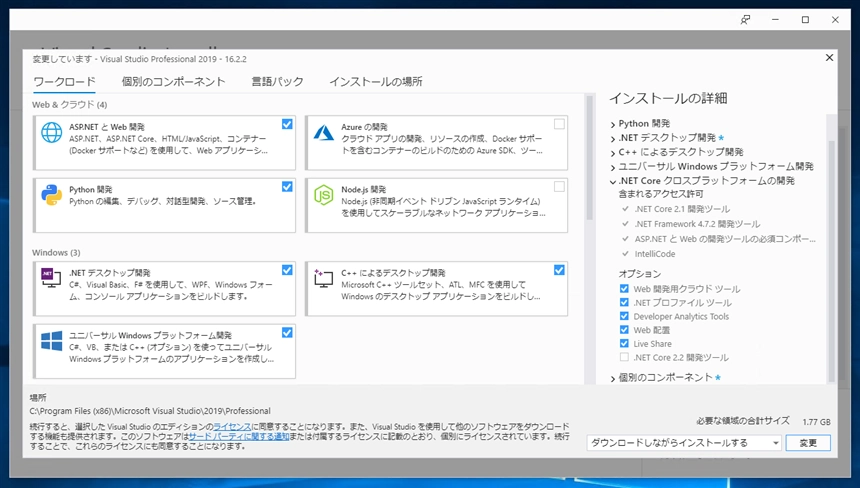
Task: Expand 個別のコンポーネント in install details
Action: [613, 378]
